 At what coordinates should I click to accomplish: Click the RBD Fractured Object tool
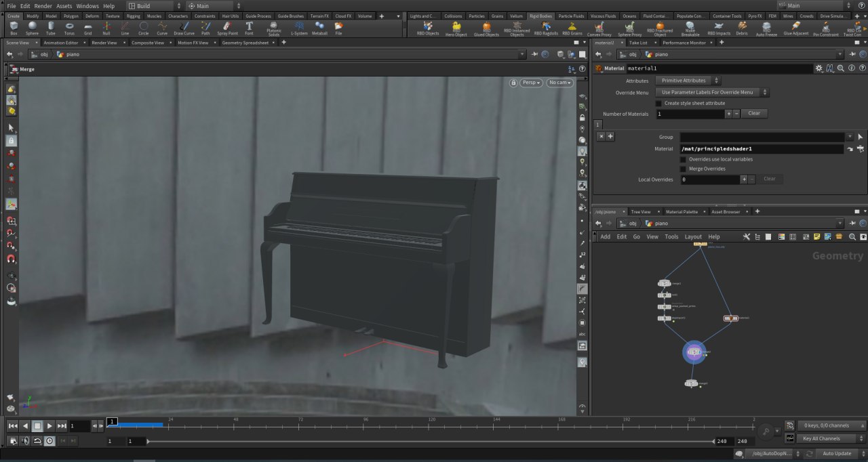click(x=660, y=28)
